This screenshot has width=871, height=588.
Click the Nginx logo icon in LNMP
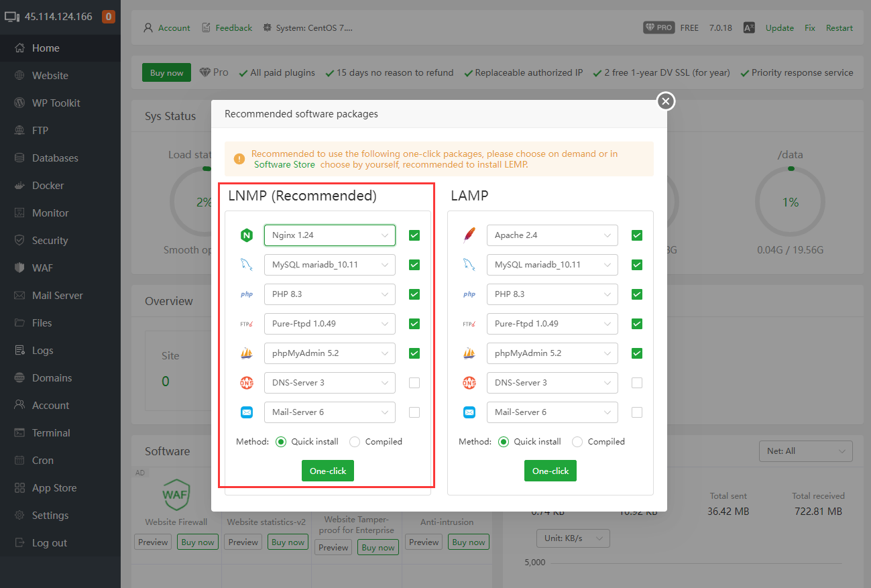pos(247,235)
